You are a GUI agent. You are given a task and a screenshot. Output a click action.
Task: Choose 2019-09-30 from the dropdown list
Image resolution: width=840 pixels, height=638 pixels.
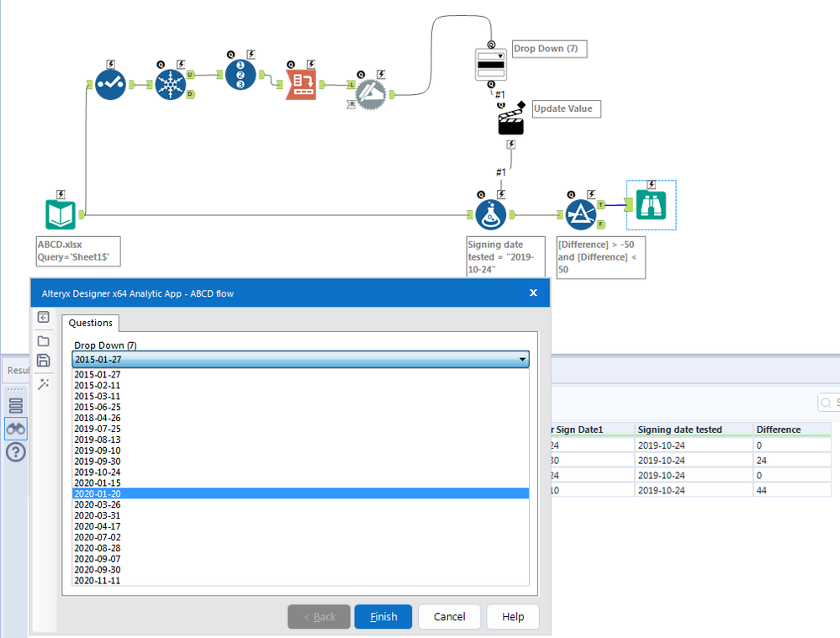(x=300, y=461)
